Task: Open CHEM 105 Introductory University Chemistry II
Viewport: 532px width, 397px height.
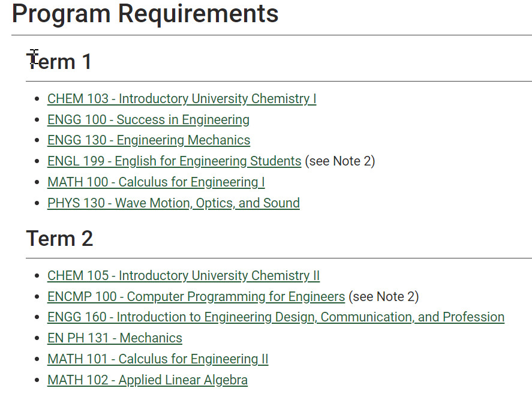Action: click(x=184, y=276)
